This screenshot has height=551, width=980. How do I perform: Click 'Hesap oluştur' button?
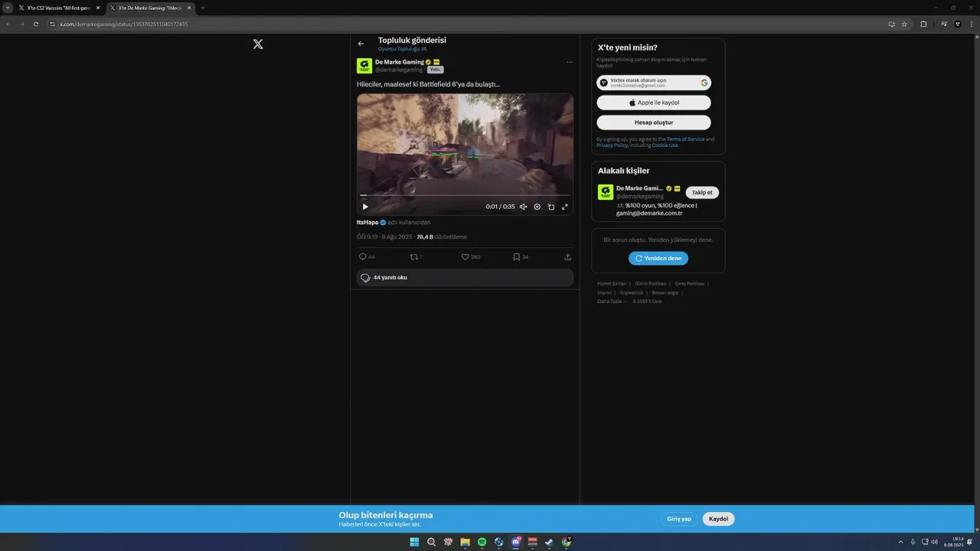coord(654,122)
